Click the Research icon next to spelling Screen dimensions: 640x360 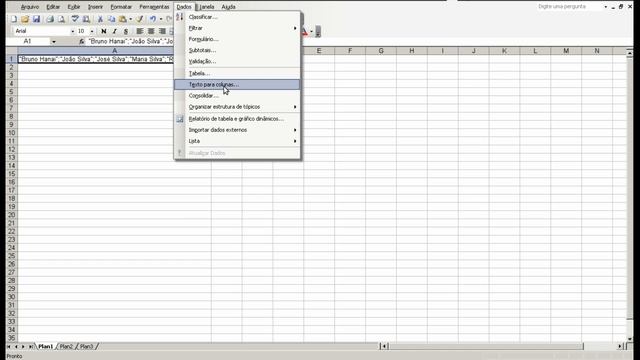[x=86, y=19]
